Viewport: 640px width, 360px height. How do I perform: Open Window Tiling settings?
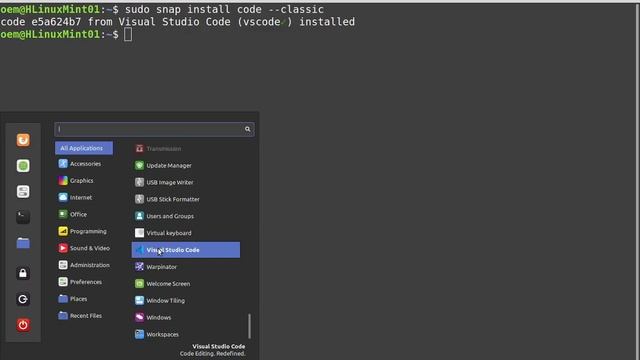[186, 300]
